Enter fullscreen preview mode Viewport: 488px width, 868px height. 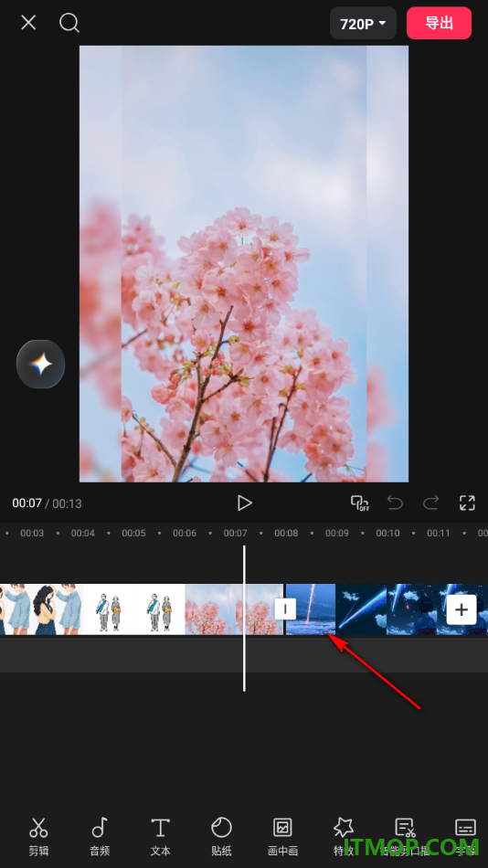click(x=468, y=503)
